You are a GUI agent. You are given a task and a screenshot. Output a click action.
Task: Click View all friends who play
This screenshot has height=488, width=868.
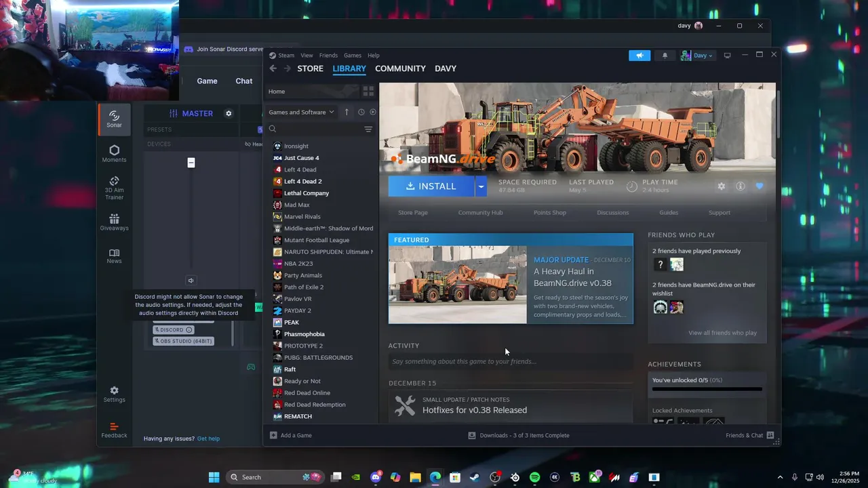pyautogui.click(x=722, y=333)
